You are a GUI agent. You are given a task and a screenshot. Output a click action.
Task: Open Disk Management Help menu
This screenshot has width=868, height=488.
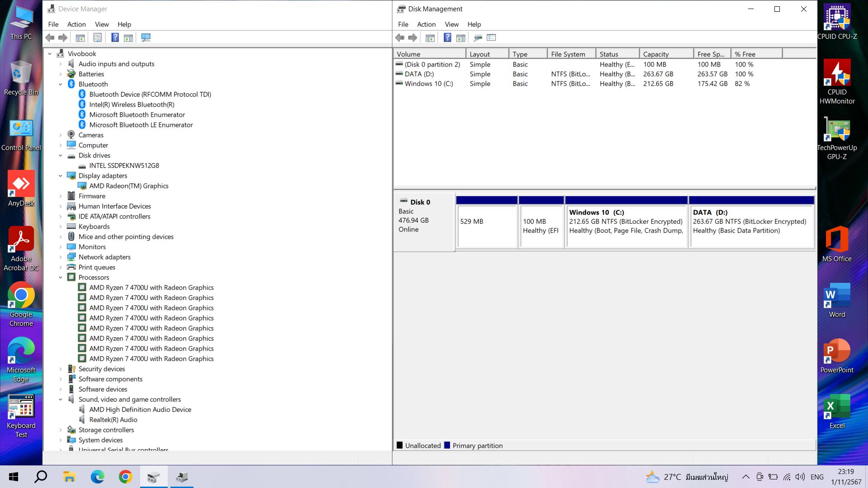pyautogui.click(x=474, y=24)
